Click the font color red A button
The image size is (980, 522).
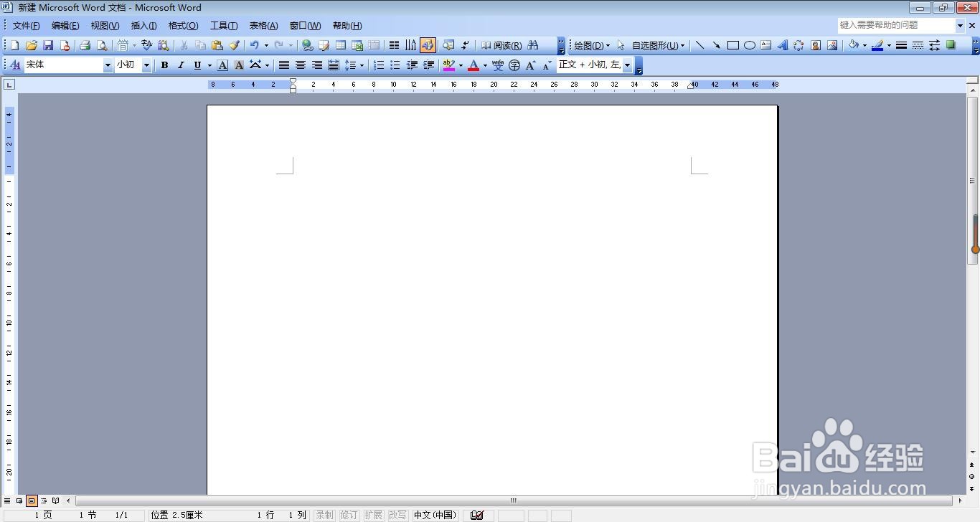coord(473,65)
